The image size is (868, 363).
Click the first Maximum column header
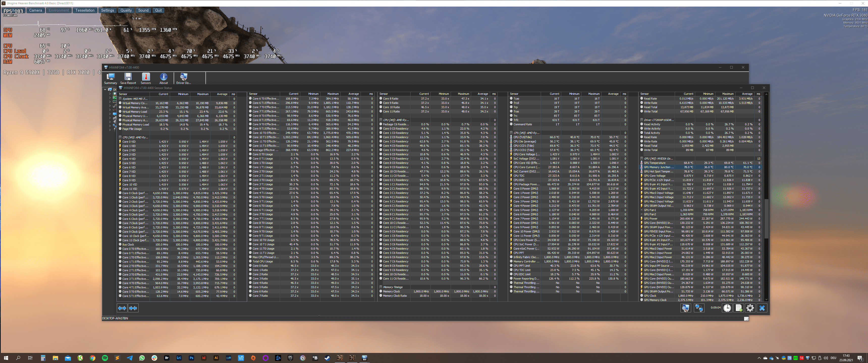point(200,94)
